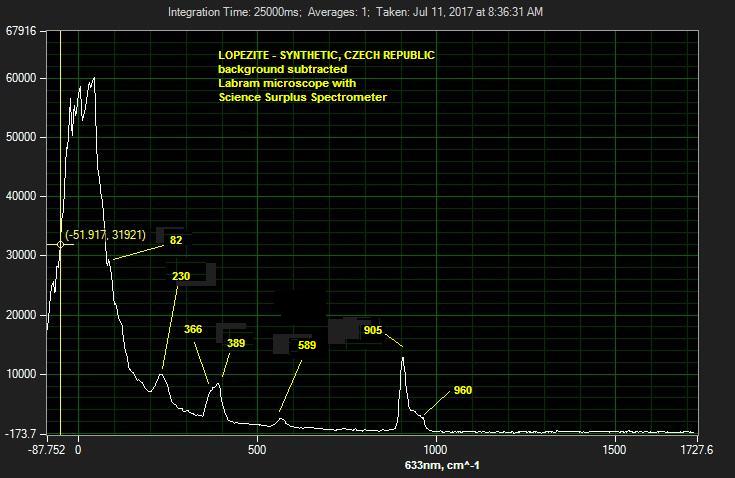Select the 960 peak label
Viewport: 735px width, 478px height.
463,390
